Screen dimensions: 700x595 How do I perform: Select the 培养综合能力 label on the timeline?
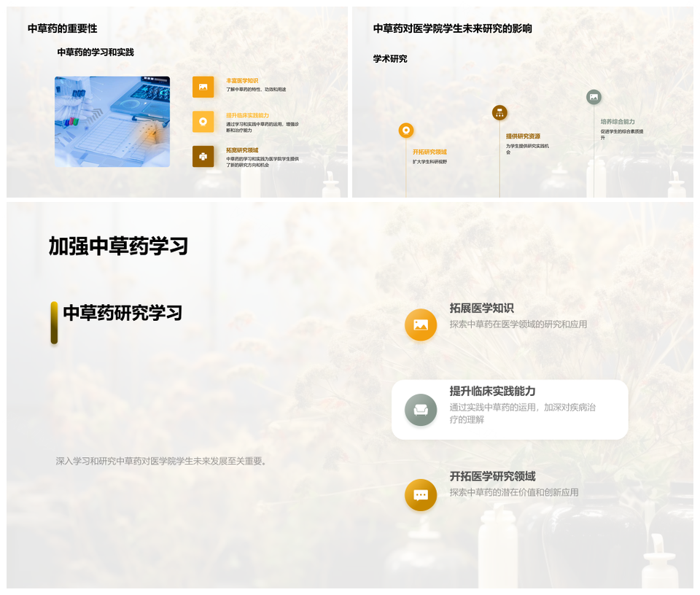click(618, 122)
